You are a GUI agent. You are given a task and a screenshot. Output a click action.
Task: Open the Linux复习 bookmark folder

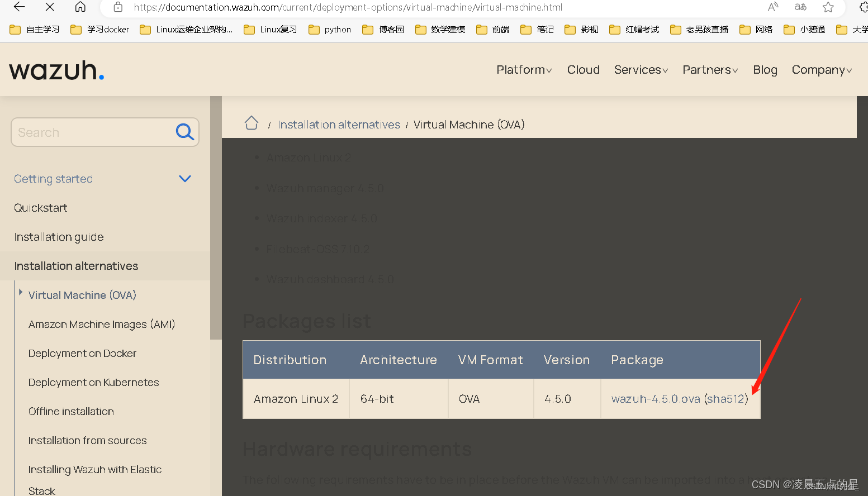coord(271,30)
